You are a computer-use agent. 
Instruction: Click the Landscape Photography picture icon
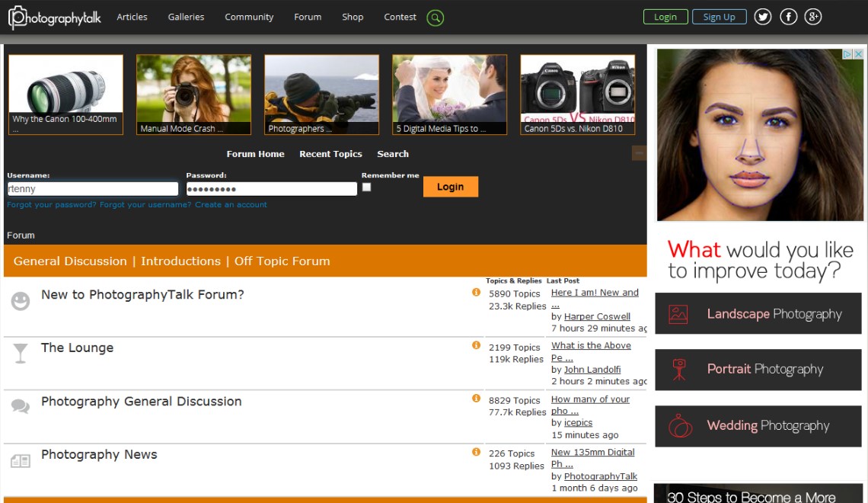coord(678,314)
